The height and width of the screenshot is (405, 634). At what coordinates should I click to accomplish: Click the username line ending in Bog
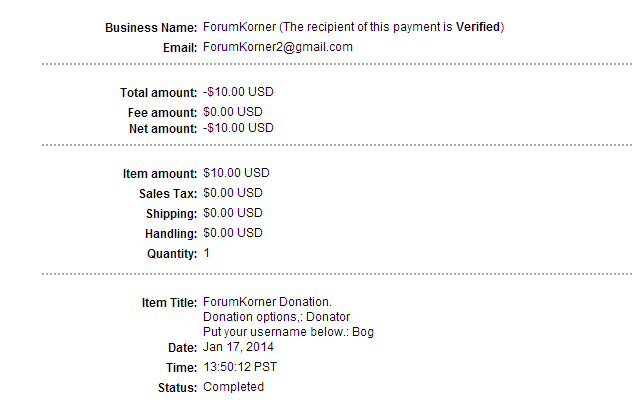click(x=288, y=332)
